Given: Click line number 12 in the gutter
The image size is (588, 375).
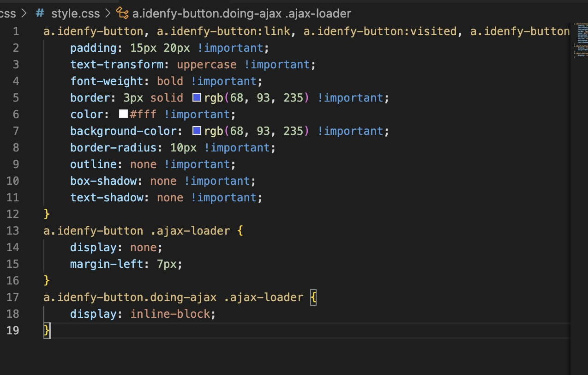Looking at the screenshot, I should [x=13, y=214].
